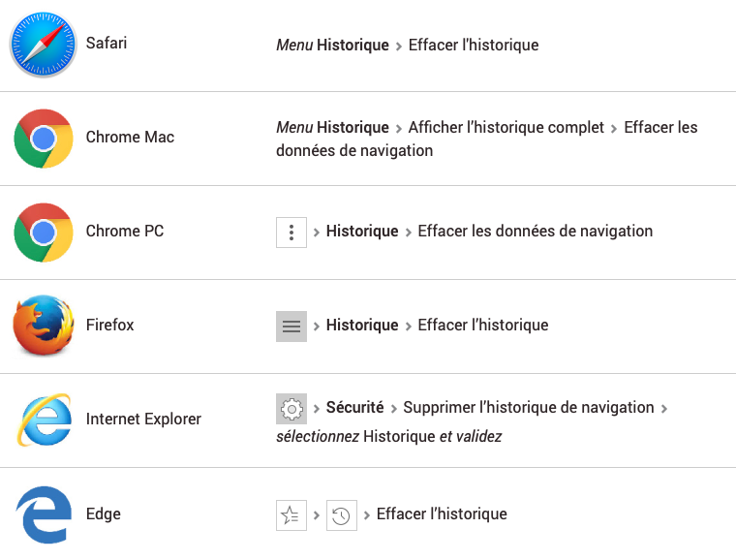The height and width of the screenshot is (560, 736).
Task: Select the Safari browser name label
Action: point(107,44)
